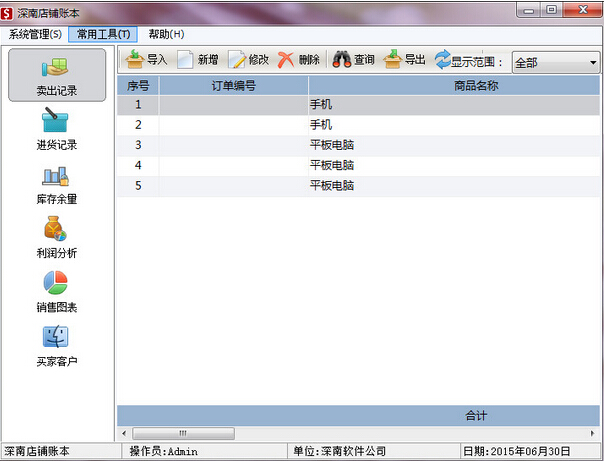
Task: Open the 销售图表 sales chart panel
Action: 57,292
